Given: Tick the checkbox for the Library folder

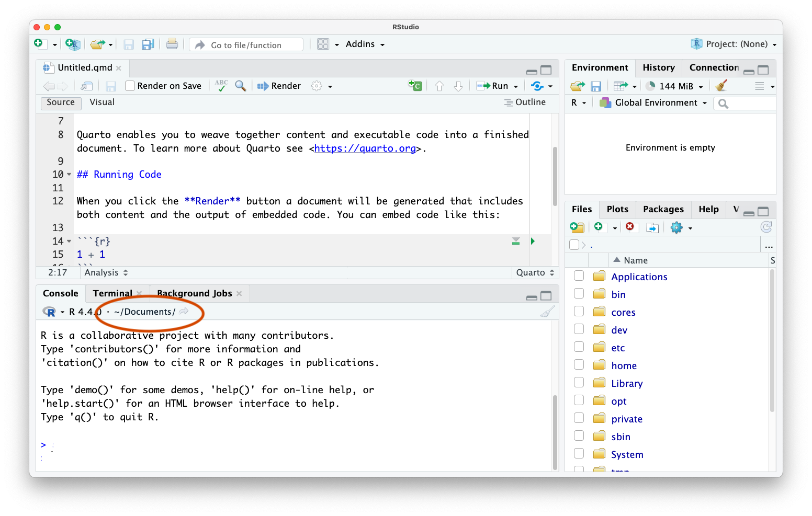Looking at the screenshot, I should (579, 383).
